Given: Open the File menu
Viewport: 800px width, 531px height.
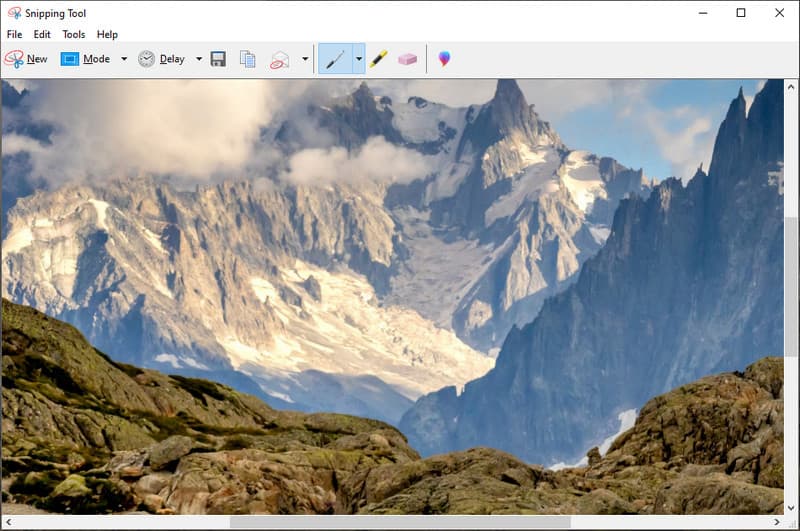Looking at the screenshot, I should pos(14,34).
